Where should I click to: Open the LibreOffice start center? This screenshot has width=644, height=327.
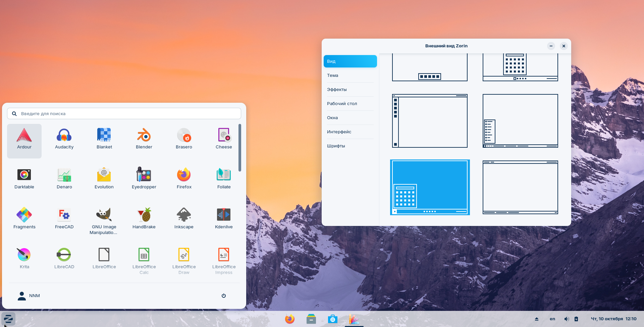(x=104, y=261)
